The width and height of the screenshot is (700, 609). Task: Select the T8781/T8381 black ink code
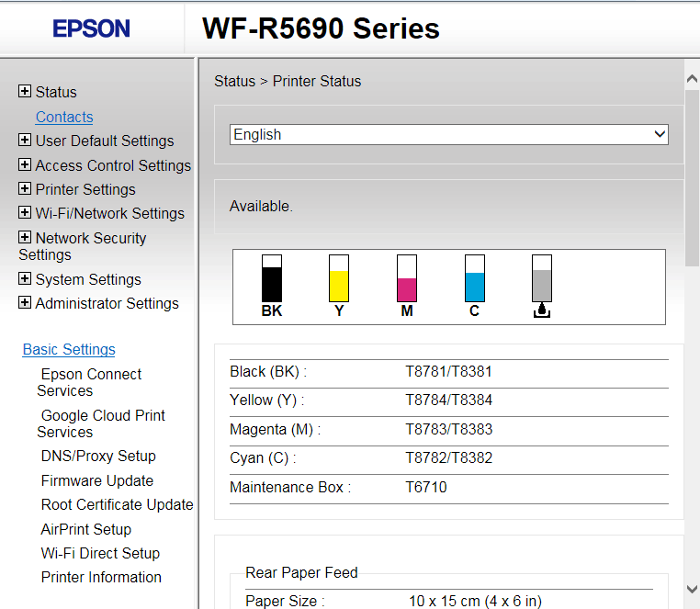448,371
